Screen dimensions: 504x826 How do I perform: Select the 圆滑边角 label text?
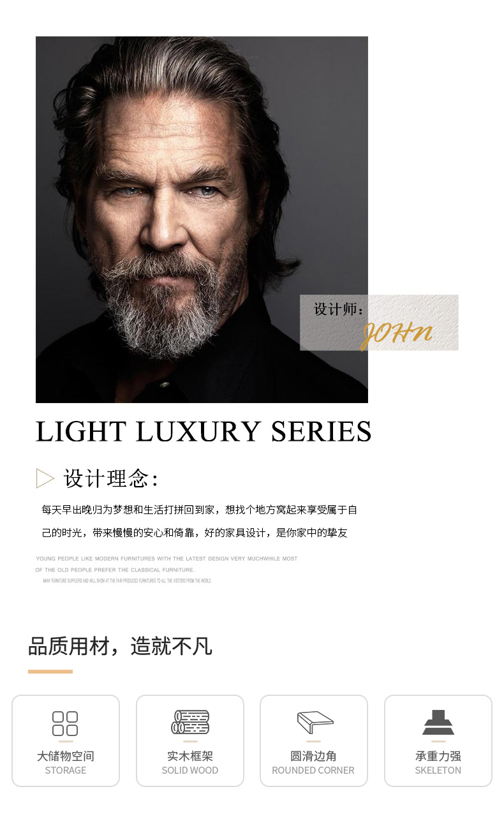(313, 756)
